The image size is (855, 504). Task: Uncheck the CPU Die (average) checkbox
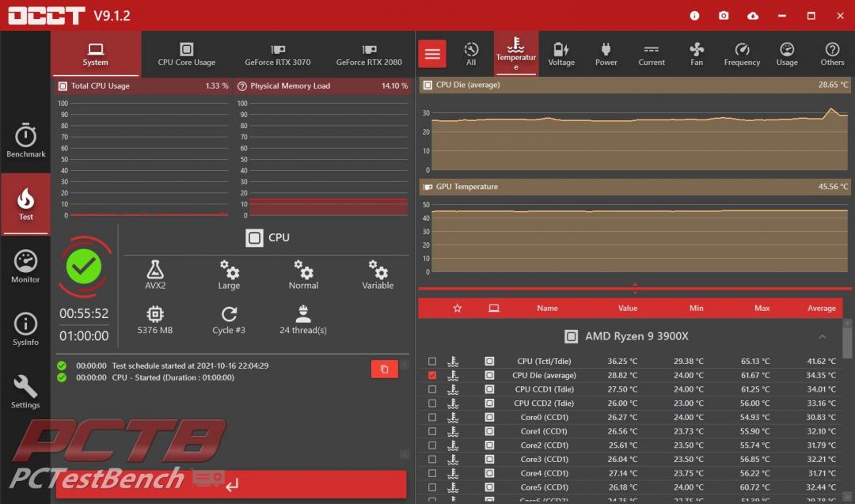(x=432, y=375)
